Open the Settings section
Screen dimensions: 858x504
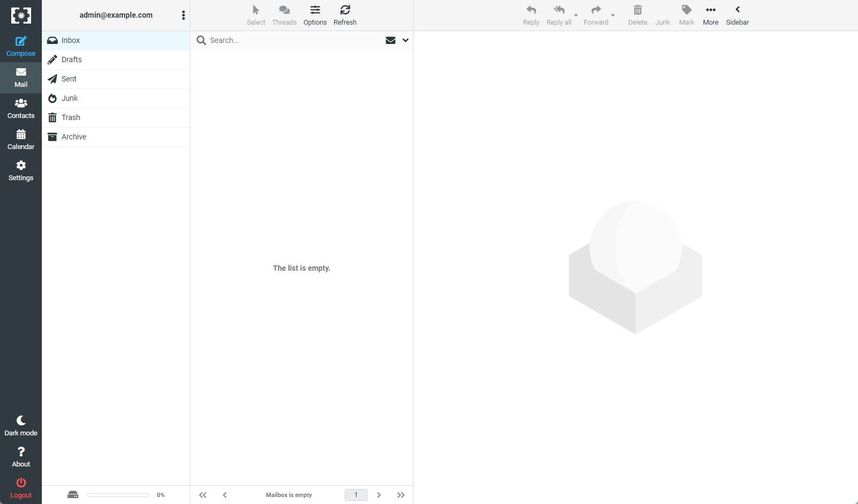pyautogui.click(x=21, y=171)
